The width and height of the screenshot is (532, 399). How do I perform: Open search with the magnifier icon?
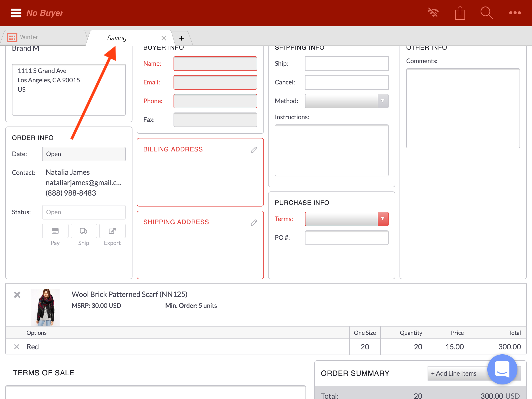tap(486, 13)
